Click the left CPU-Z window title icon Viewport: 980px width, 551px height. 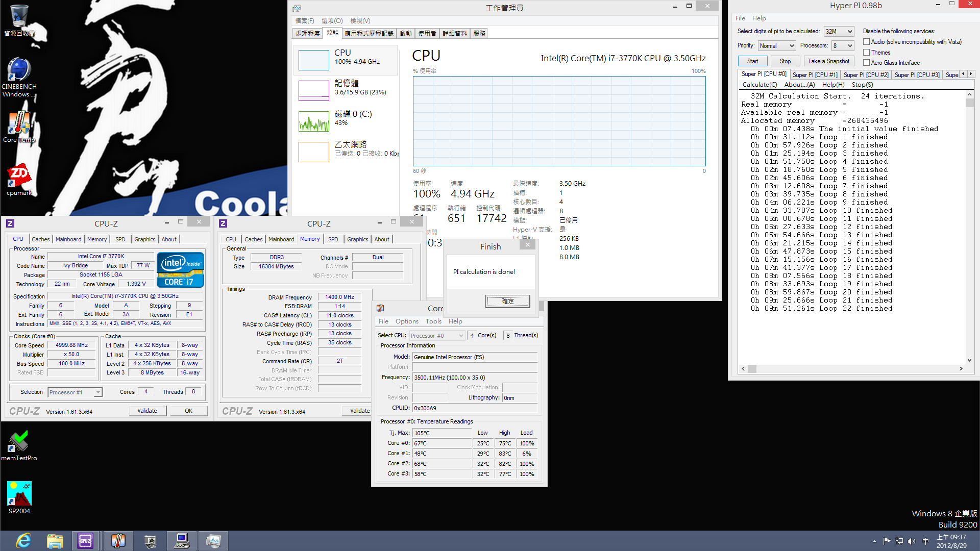[10, 223]
